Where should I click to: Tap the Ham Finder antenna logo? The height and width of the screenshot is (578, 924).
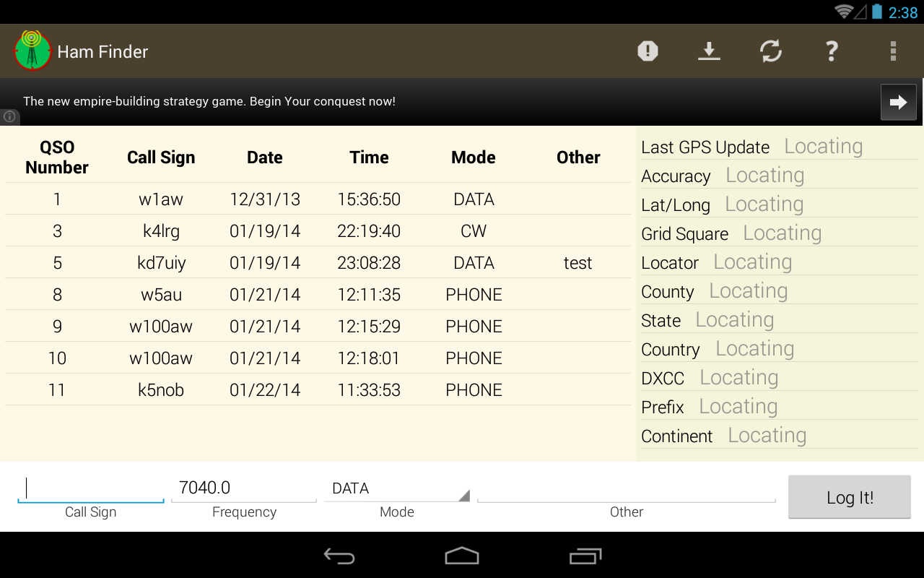click(32, 50)
